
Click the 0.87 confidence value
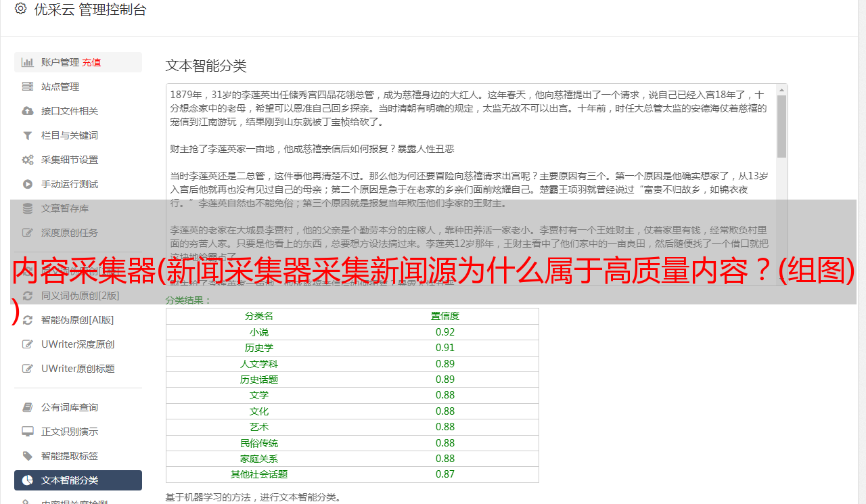pos(445,474)
